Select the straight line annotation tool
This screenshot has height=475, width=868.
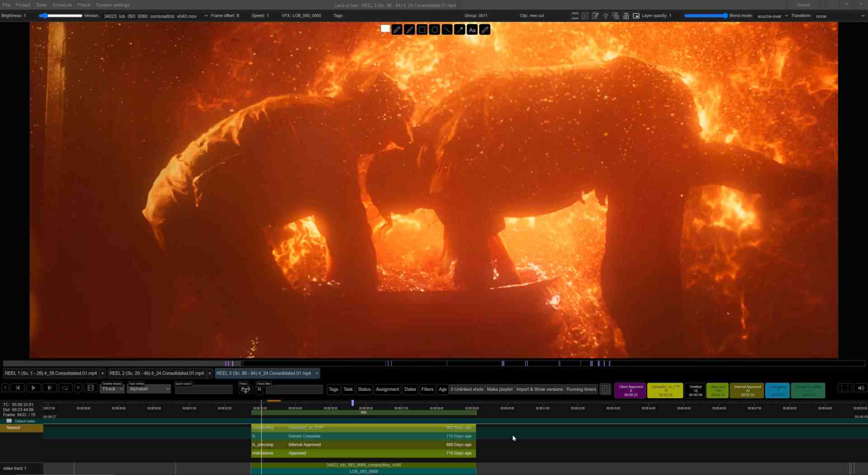click(x=447, y=29)
